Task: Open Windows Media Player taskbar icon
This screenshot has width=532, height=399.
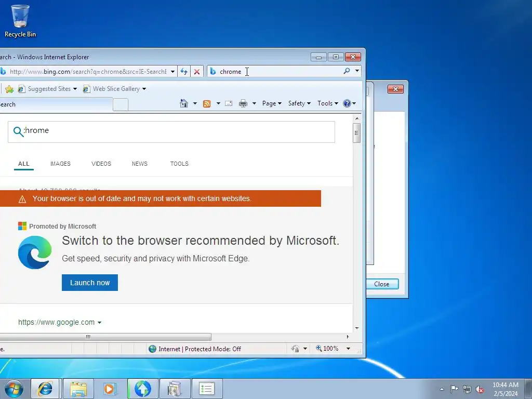Action: pos(110,389)
